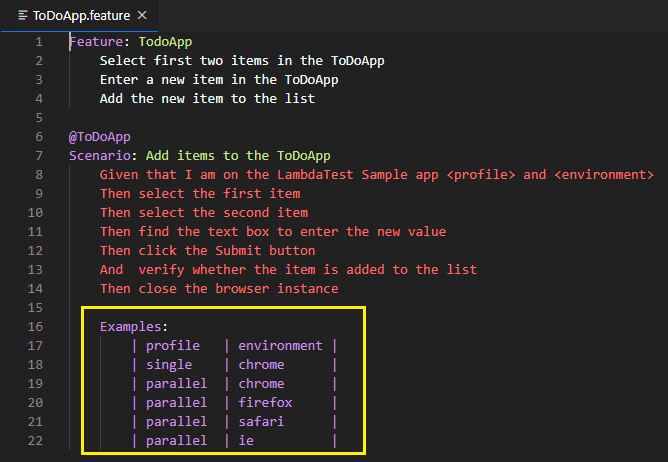Click the 'firefox' cell in the Examples table

pyautogui.click(x=265, y=403)
